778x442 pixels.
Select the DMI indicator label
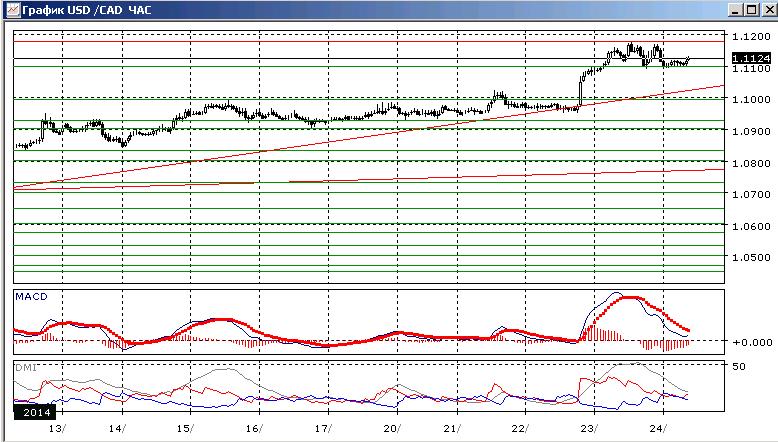26,368
